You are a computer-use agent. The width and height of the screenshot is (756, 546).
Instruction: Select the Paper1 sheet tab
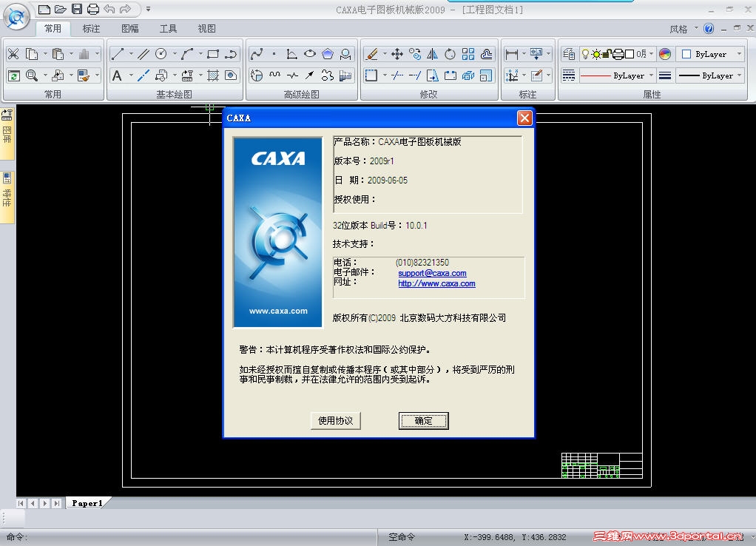point(87,503)
